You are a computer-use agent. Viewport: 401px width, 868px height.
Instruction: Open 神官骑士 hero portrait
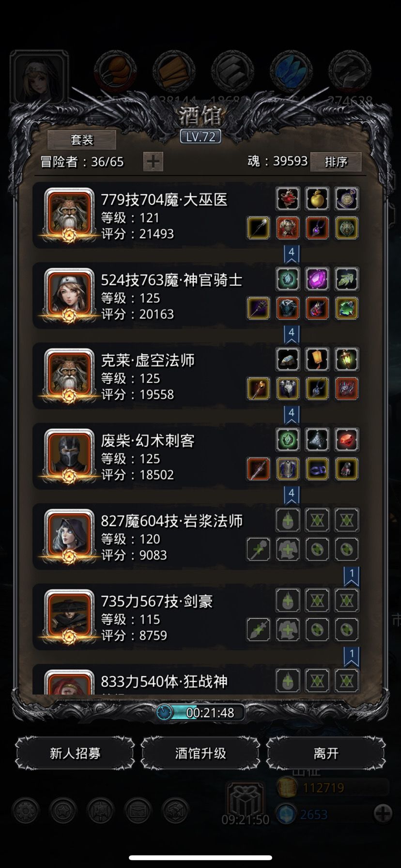tap(69, 295)
